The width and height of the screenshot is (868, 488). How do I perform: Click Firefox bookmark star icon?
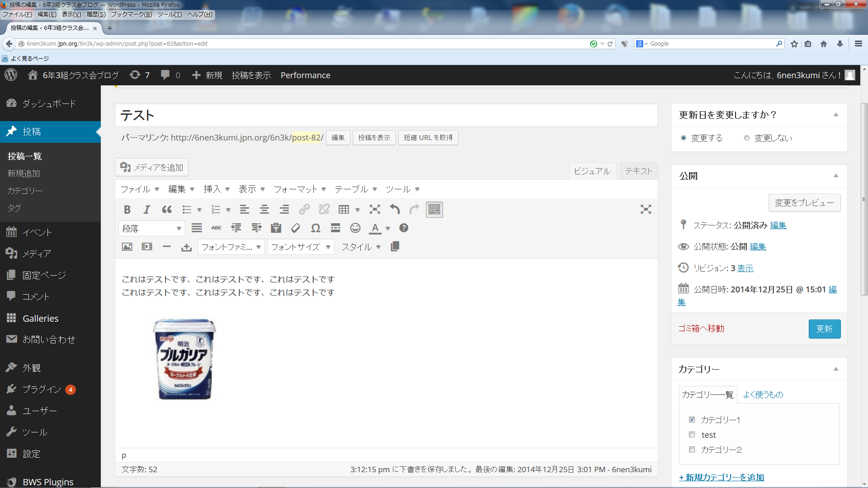point(794,44)
